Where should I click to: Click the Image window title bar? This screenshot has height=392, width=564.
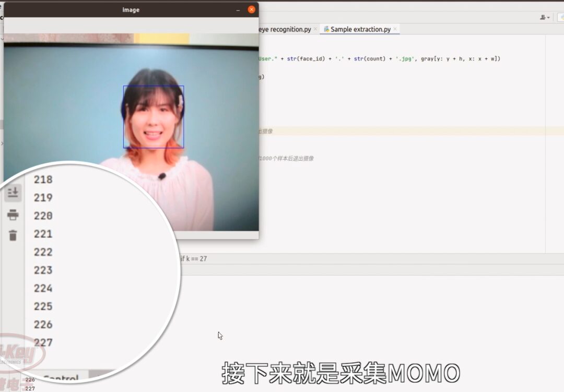click(x=131, y=10)
